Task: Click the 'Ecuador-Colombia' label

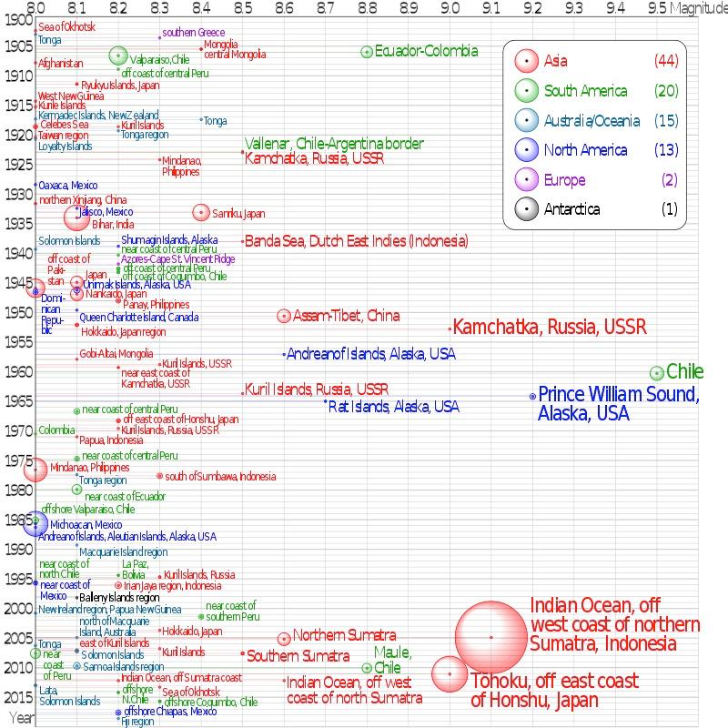Action: click(x=426, y=51)
